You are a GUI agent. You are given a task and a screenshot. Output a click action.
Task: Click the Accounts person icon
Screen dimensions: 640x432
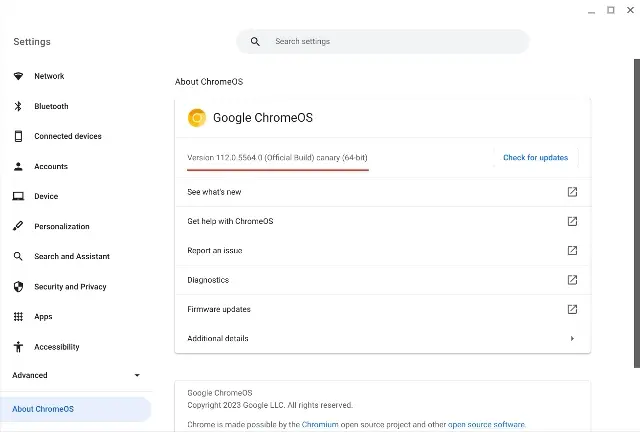tap(18, 166)
